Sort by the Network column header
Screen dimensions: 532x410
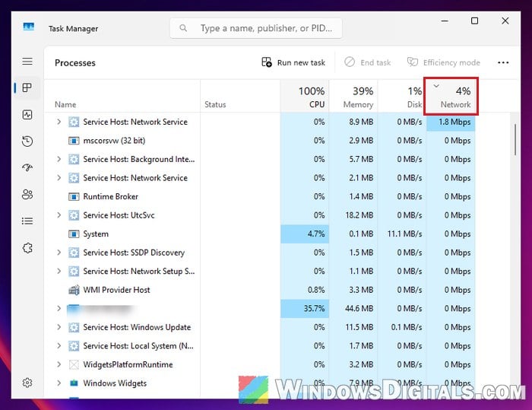(451, 96)
